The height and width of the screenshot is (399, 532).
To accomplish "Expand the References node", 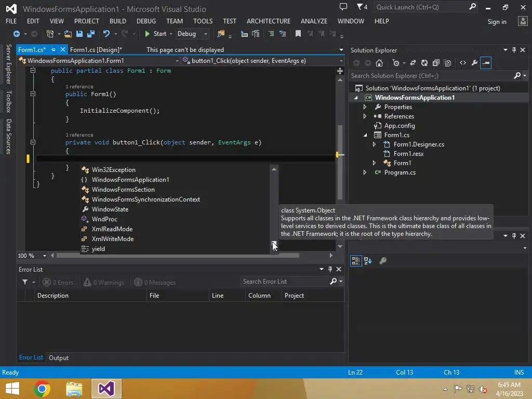I will coord(365,116).
